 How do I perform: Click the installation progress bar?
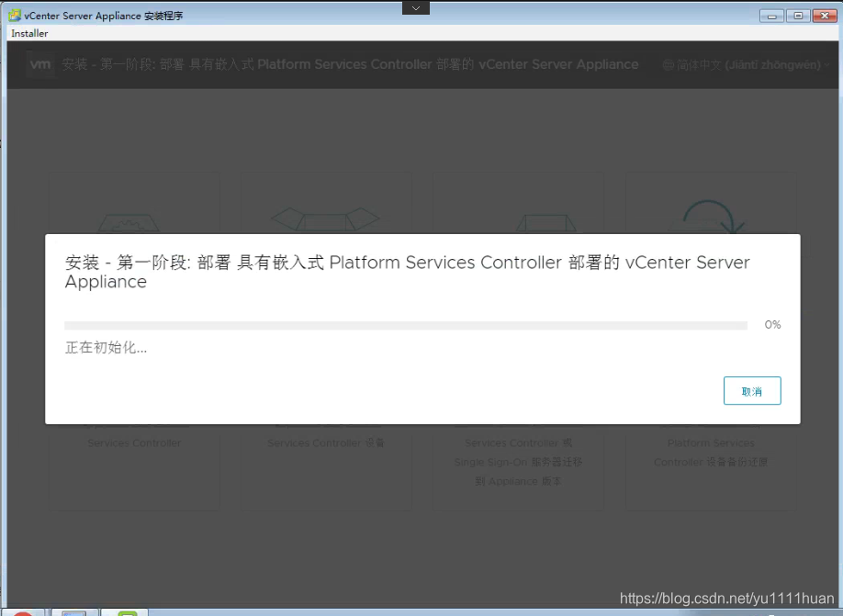tap(406, 326)
